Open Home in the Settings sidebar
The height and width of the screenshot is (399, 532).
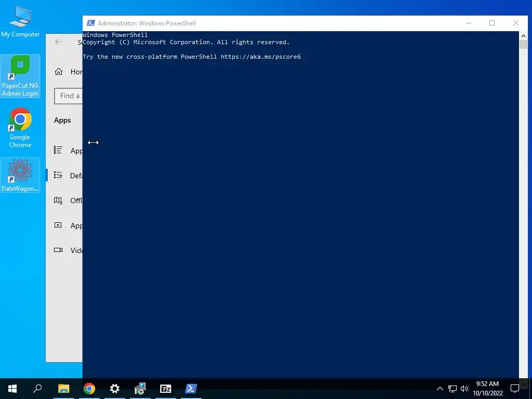tap(68, 72)
